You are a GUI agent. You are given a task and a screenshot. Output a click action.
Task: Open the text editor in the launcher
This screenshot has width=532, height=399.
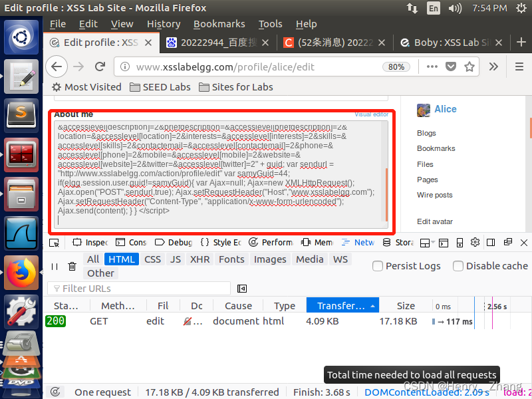click(21, 76)
